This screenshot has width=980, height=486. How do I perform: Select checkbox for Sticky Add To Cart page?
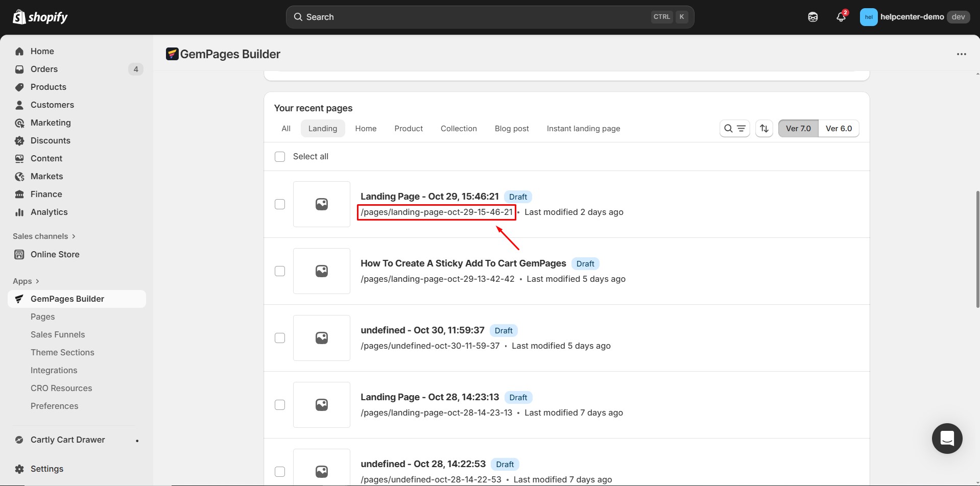280,271
